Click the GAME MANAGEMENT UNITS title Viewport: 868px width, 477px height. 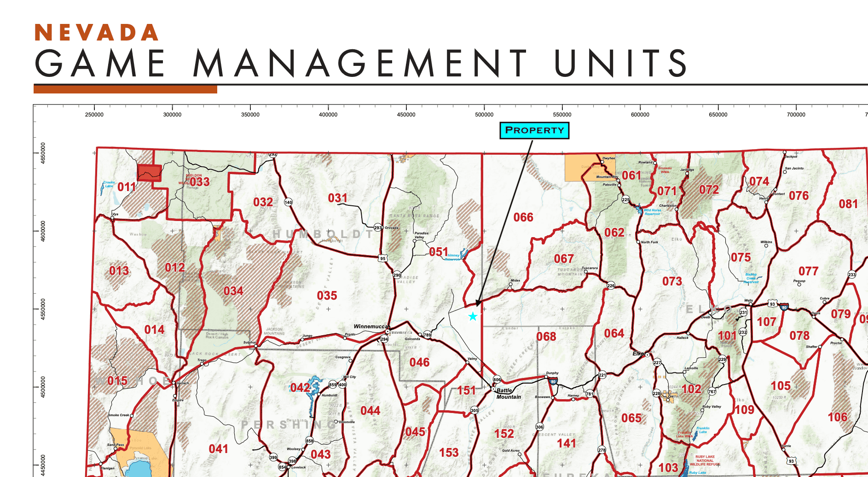coord(361,63)
